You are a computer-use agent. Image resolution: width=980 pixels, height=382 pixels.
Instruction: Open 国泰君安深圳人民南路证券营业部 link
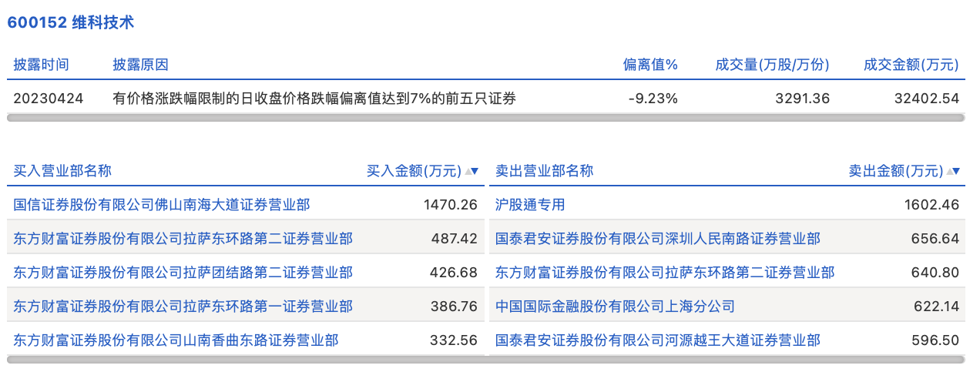(x=657, y=239)
